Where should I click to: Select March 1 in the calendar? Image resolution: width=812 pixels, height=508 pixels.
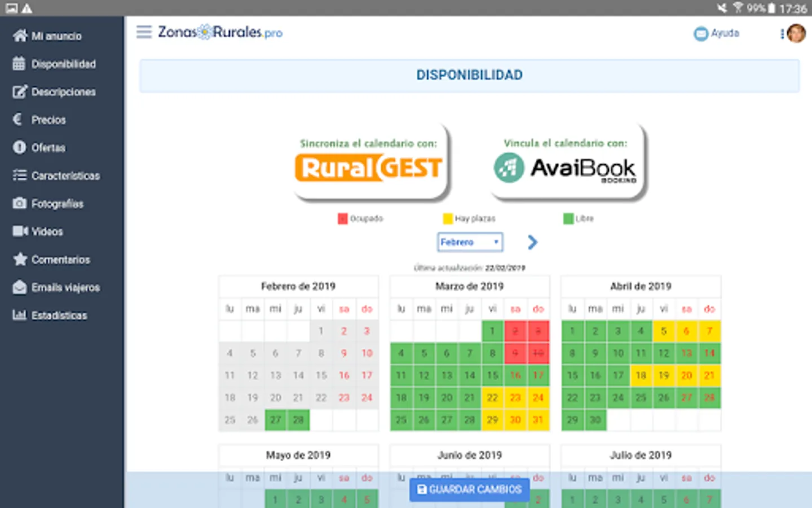[492, 331]
